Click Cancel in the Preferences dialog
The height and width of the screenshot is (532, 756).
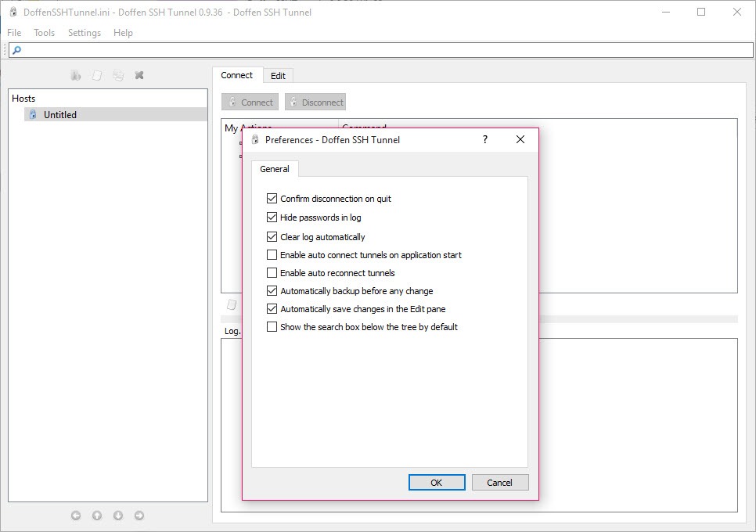point(500,483)
